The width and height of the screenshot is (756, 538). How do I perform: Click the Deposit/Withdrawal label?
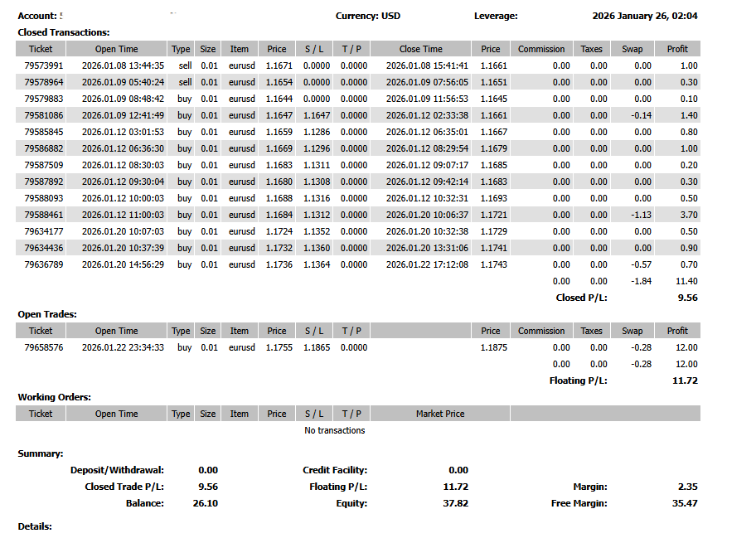point(117,470)
